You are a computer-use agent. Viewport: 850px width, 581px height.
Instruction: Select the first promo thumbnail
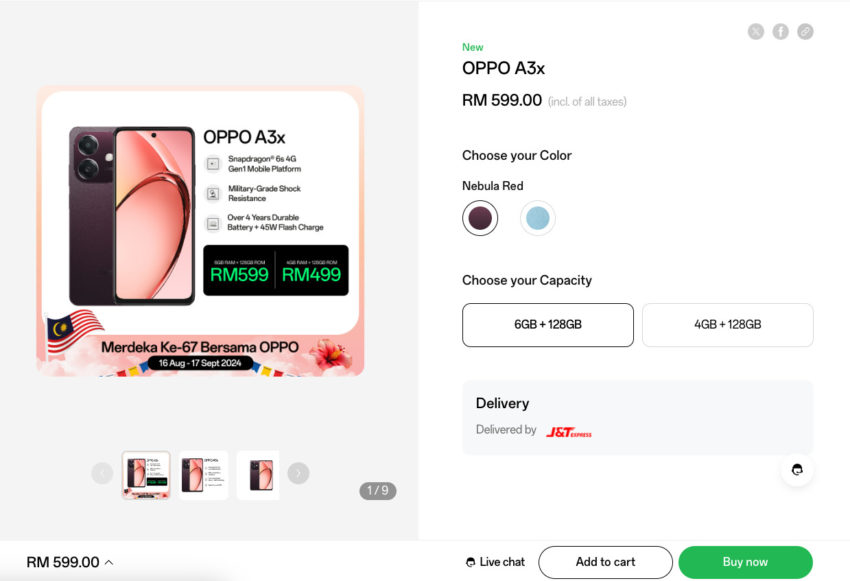(146, 475)
